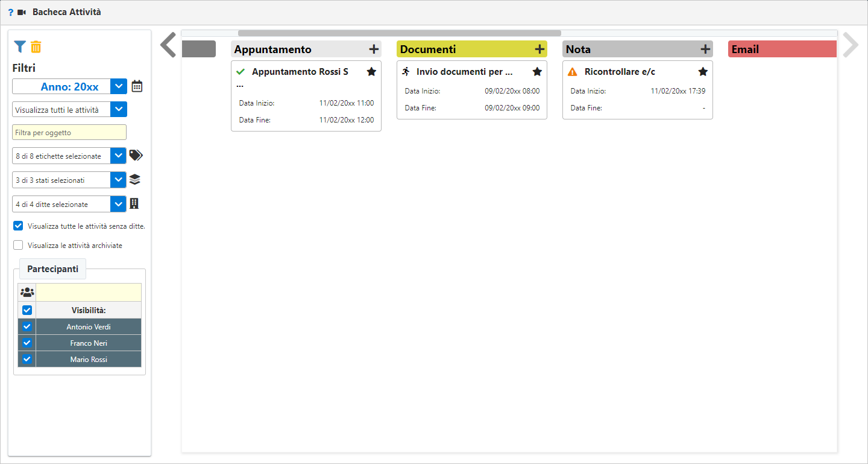This screenshot has height=464, width=868.
Task: Click the horizontal board scrollbar thumb
Action: pyautogui.click(x=399, y=33)
